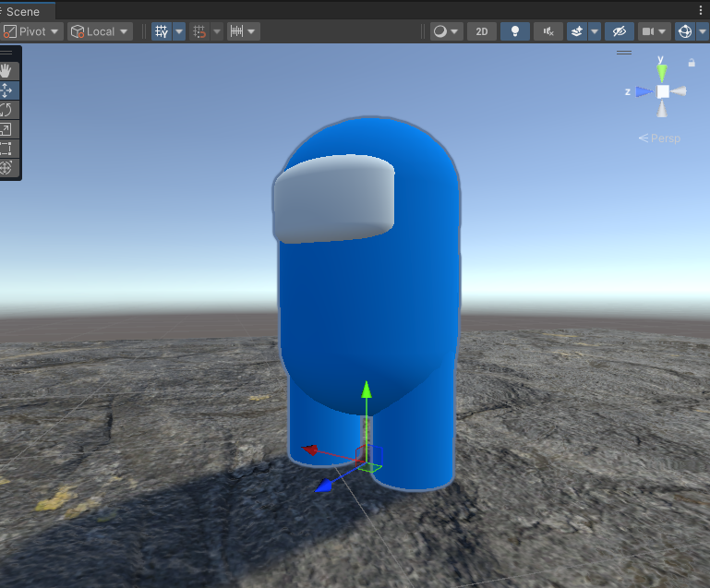Toggle orientation gizmo rotation lock
This screenshot has width=710, height=588.
[x=692, y=63]
